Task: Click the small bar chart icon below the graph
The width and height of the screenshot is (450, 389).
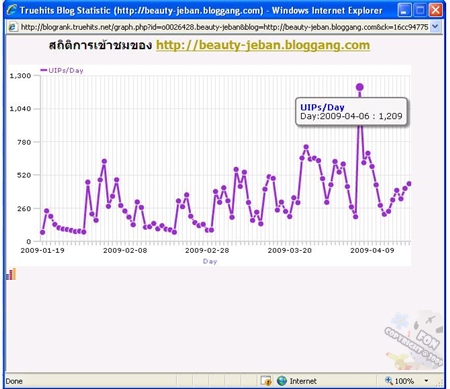Action: [x=11, y=274]
